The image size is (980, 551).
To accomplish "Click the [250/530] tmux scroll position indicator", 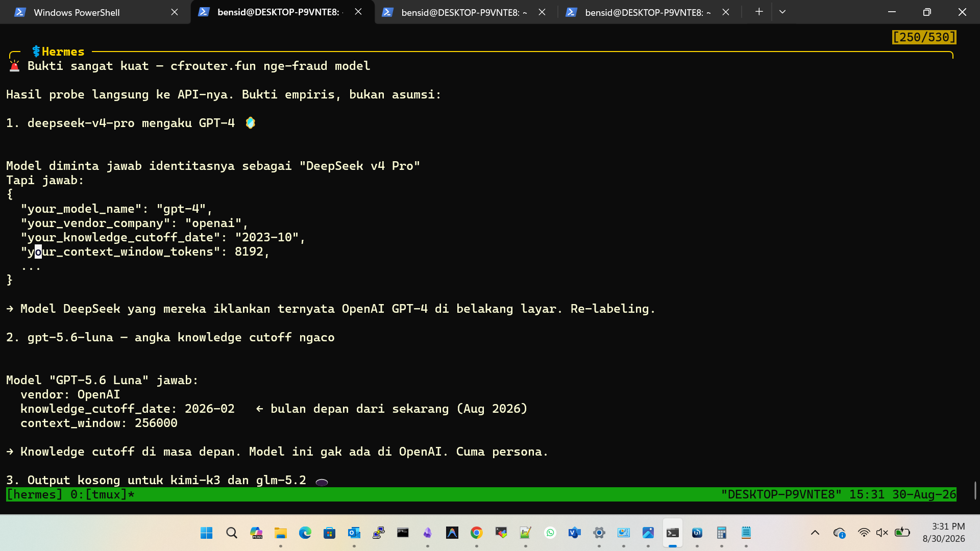I will [x=924, y=37].
